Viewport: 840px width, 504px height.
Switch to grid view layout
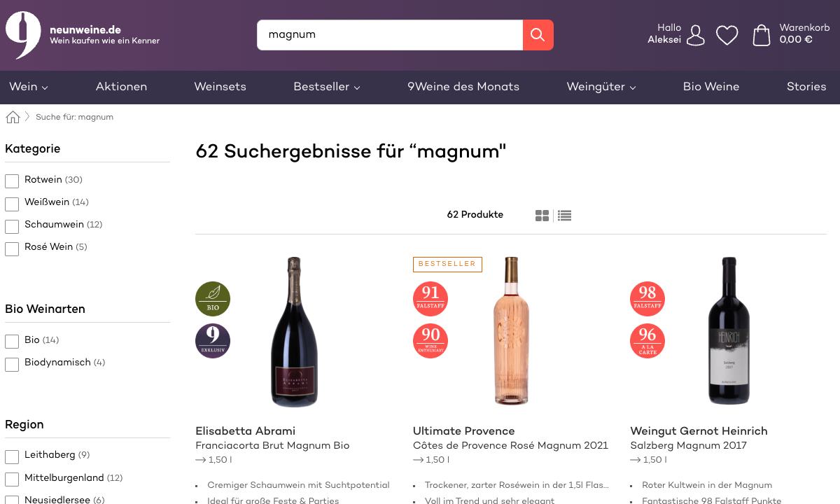tap(542, 216)
